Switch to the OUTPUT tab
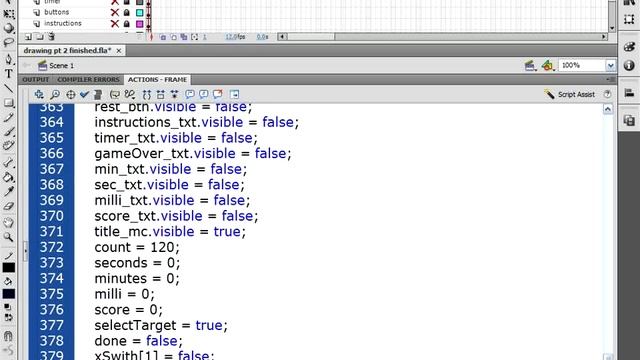 36,80
